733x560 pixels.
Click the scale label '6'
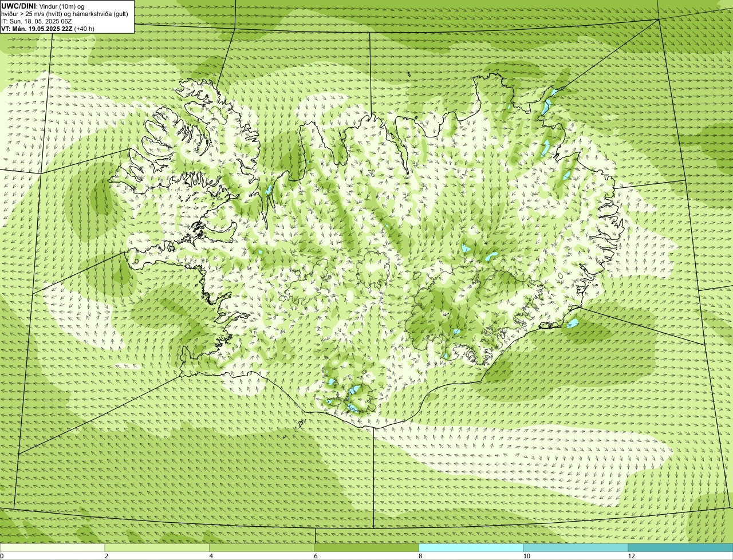pos(316,556)
